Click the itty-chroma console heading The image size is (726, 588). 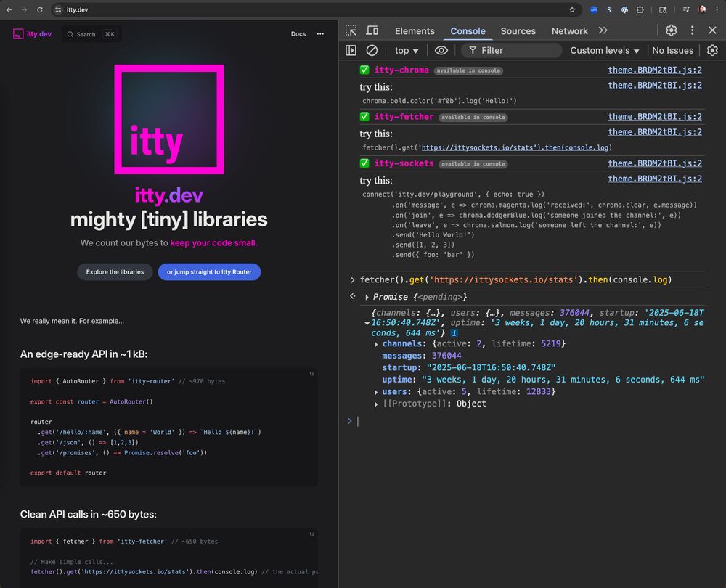401,70
